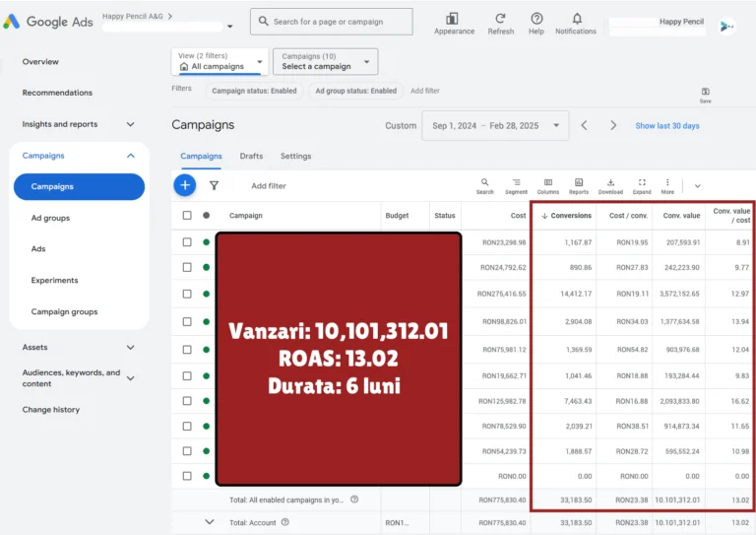756x535 pixels.
Task: Click the Download icon in table toolbar
Action: click(x=610, y=183)
